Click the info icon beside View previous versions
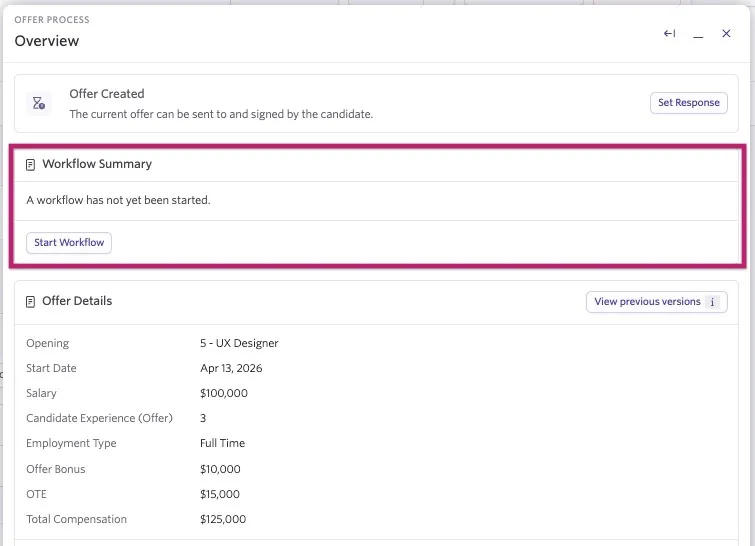This screenshot has width=755, height=546. (712, 302)
